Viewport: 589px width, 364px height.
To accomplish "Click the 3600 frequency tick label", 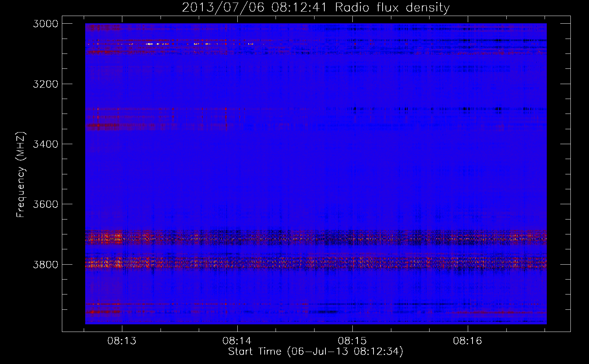I will [x=46, y=204].
